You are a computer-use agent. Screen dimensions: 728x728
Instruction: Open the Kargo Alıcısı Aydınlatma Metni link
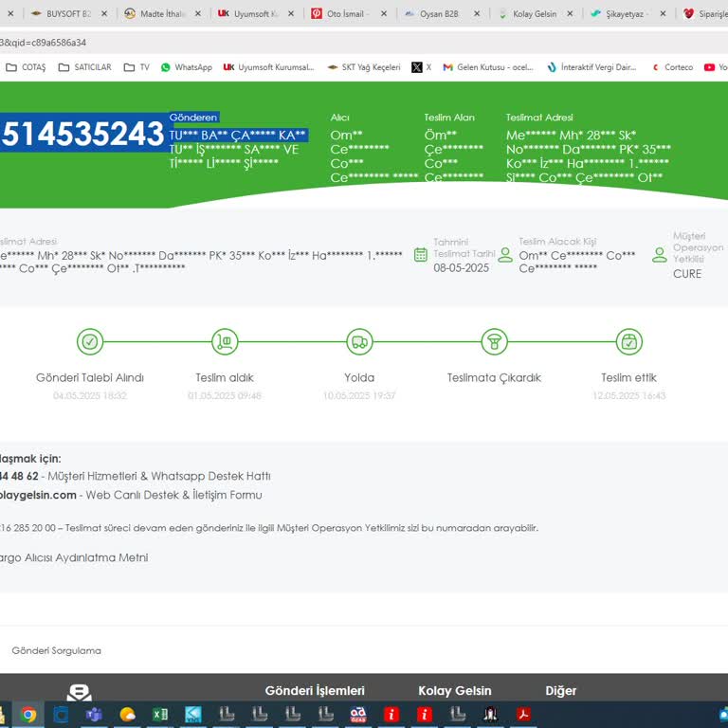(x=74, y=557)
